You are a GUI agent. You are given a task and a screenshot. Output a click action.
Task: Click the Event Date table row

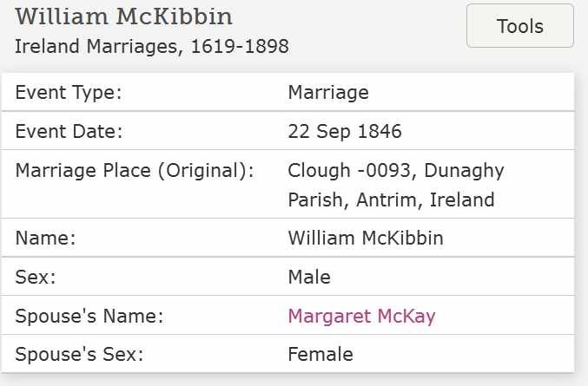[287, 131]
